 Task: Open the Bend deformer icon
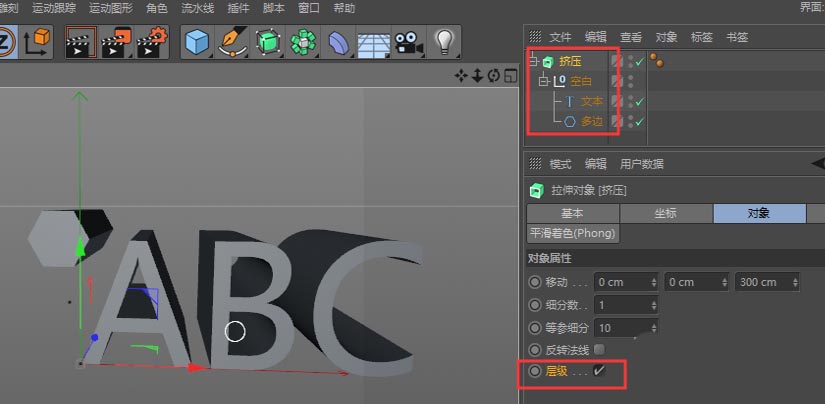point(338,42)
